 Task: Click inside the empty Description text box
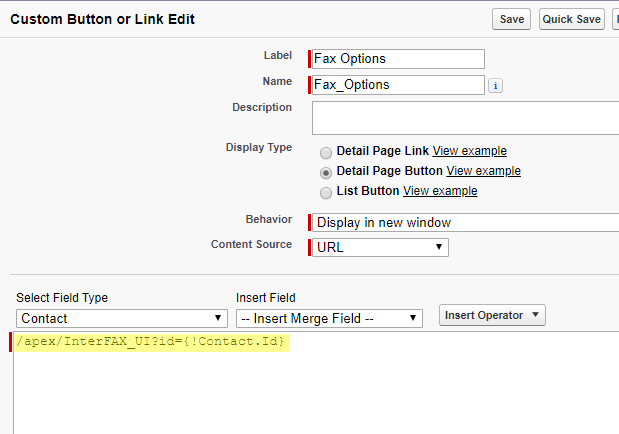[465, 117]
